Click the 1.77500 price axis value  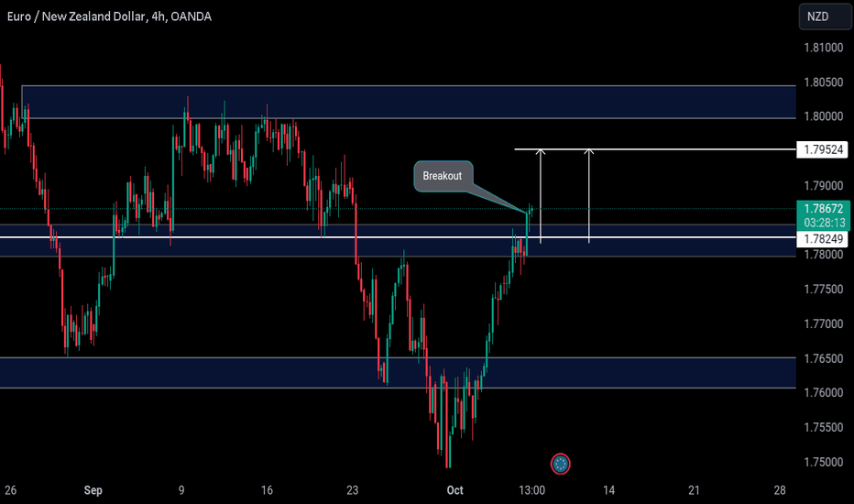[x=823, y=289]
